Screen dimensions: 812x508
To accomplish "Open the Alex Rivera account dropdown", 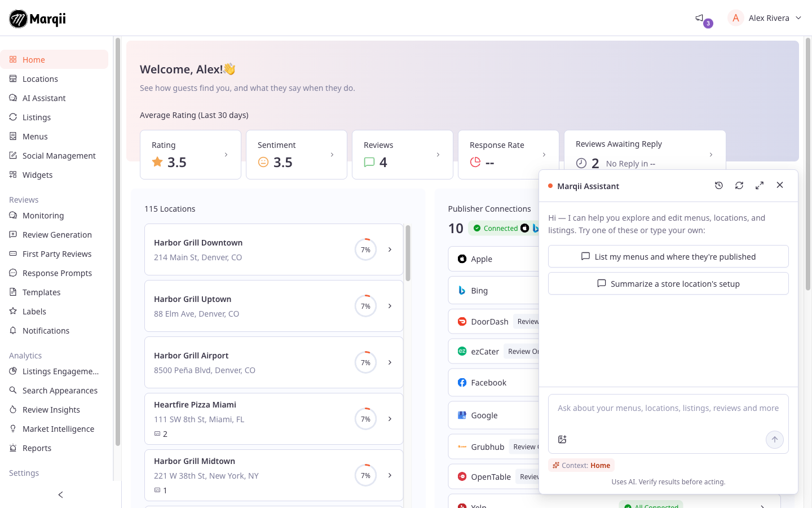I will click(x=765, y=18).
